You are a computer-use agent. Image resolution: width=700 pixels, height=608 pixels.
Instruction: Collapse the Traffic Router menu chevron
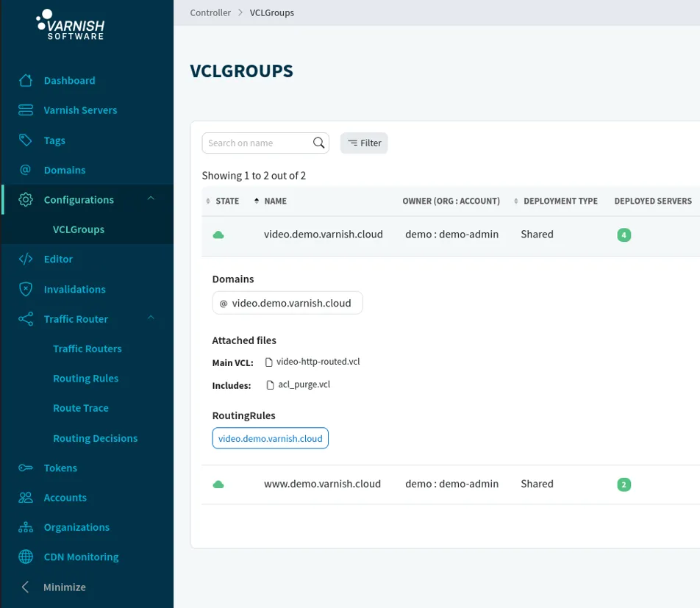coord(151,318)
